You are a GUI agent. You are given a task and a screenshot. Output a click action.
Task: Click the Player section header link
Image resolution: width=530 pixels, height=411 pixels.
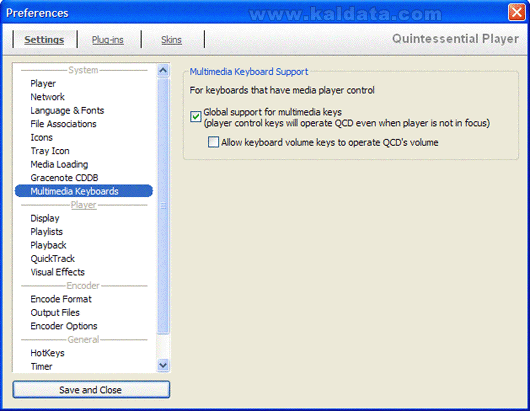[x=83, y=205]
